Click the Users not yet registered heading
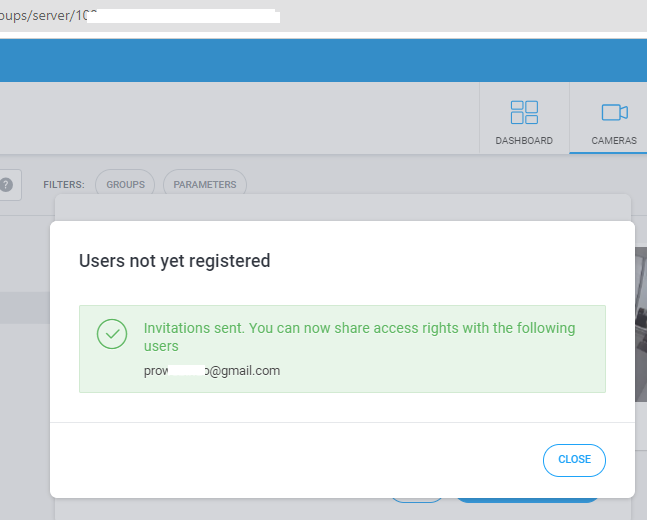The image size is (647, 520). 175,261
